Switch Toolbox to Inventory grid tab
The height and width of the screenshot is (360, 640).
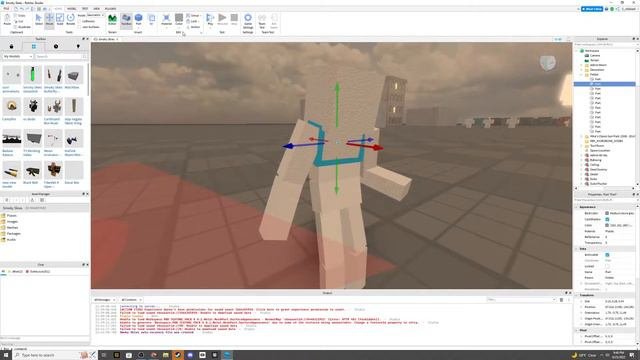34,46
